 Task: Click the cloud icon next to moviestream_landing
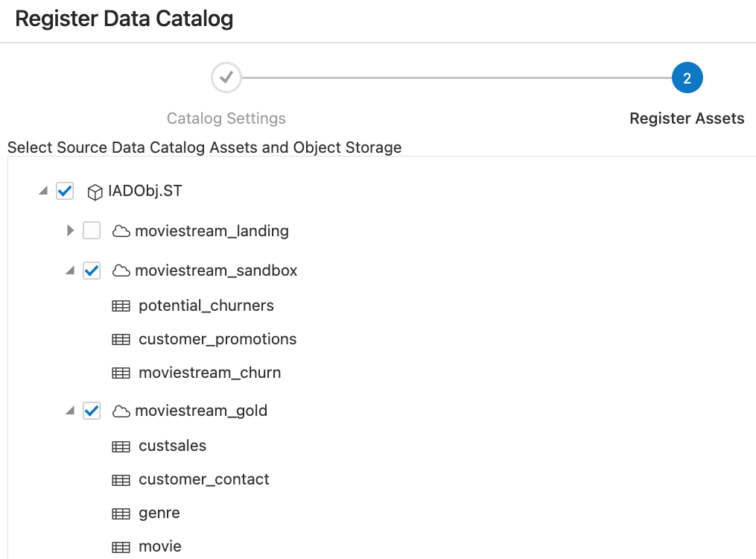pos(121,231)
